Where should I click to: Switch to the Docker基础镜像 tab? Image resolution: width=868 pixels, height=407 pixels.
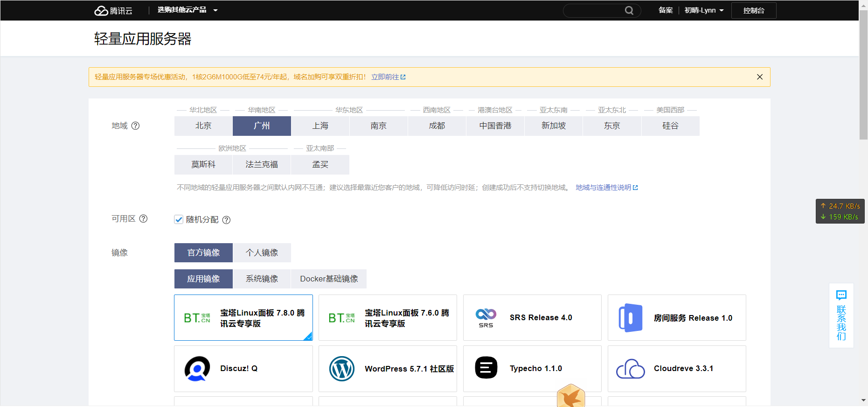click(x=329, y=279)
